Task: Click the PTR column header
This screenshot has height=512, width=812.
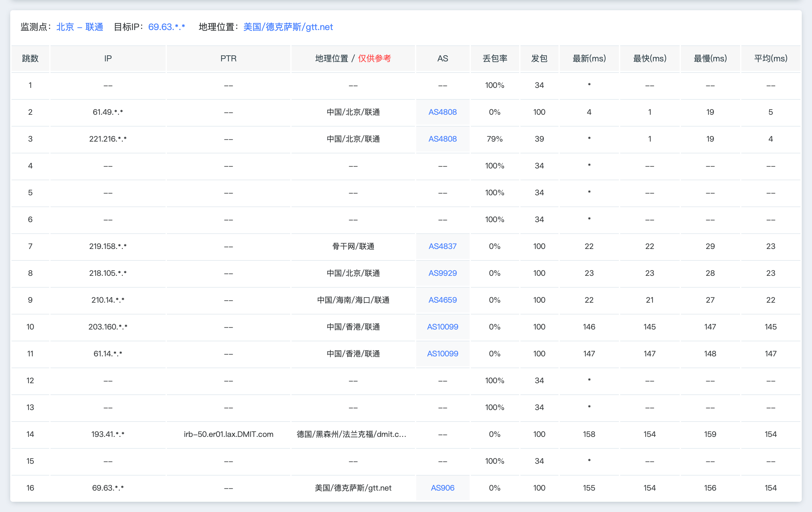Action: click(x=228, y=58)
